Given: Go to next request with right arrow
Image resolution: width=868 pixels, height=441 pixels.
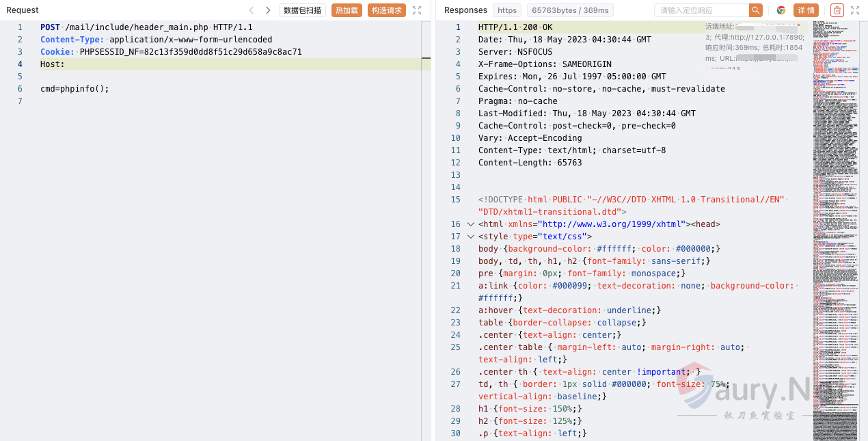Looking at the screenshot, I should point(268,10).
